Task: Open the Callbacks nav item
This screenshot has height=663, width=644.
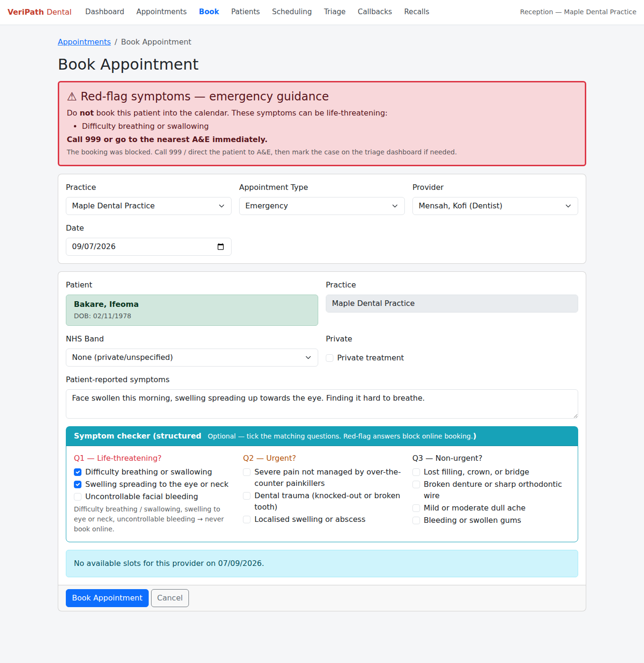Action: tap(375, 12)
